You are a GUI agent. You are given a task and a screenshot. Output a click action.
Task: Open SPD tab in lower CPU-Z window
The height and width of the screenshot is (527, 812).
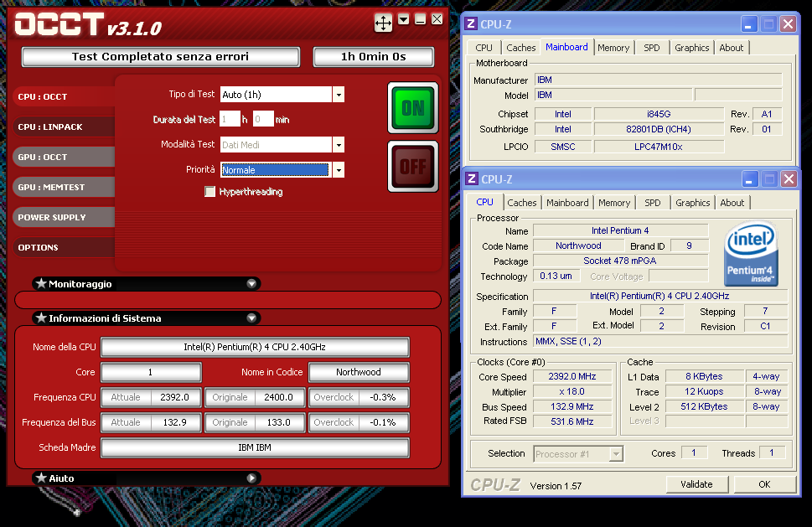click(653, 203)
